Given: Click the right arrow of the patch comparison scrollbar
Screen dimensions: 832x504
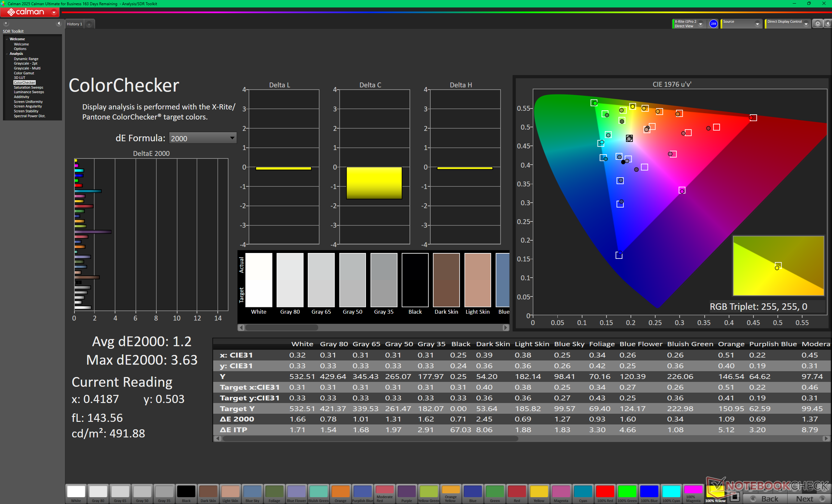Looking at the screenshot, I should [x=505, y=328].
